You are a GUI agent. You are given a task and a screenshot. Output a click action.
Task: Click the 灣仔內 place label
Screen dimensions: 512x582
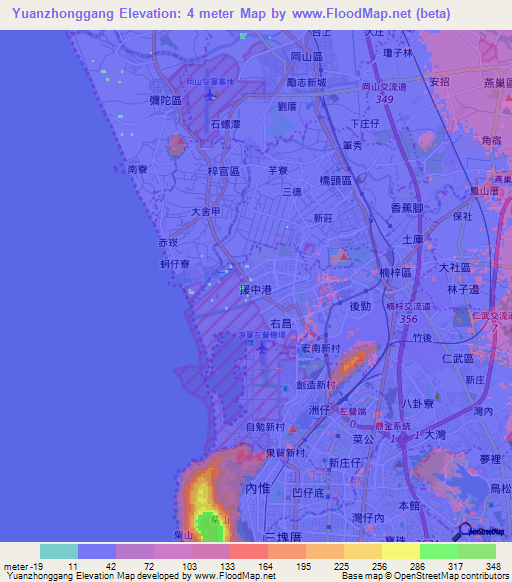coord(368,518)
